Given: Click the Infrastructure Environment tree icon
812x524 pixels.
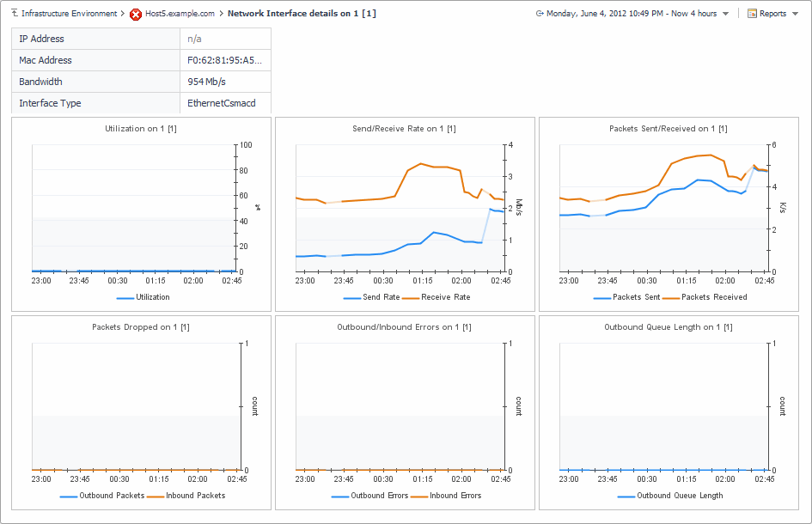Looking at the screenshot, I should (x=15, y=14).
